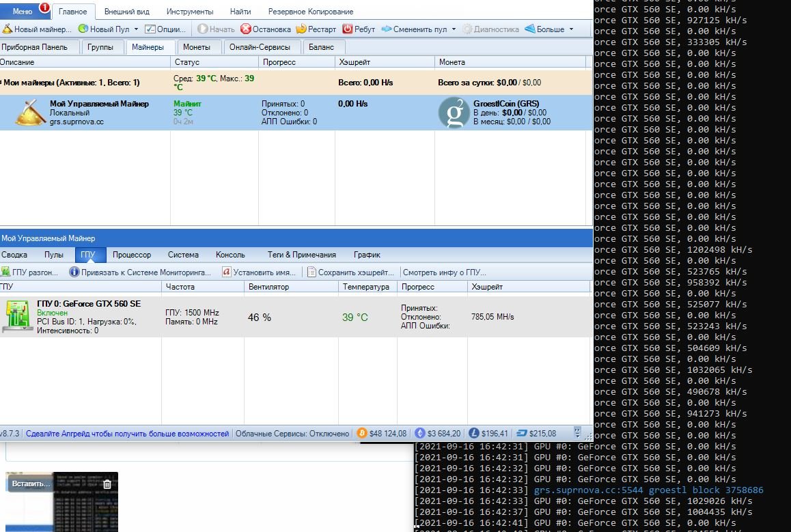
Task: Click the Смененить пул arrow icon
Action: click(387, 29)
